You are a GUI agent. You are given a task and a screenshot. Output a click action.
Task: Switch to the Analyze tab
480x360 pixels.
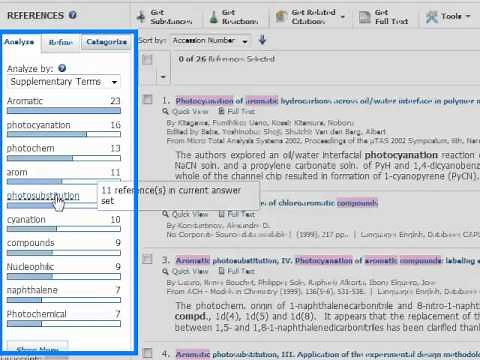coord(19,42)
